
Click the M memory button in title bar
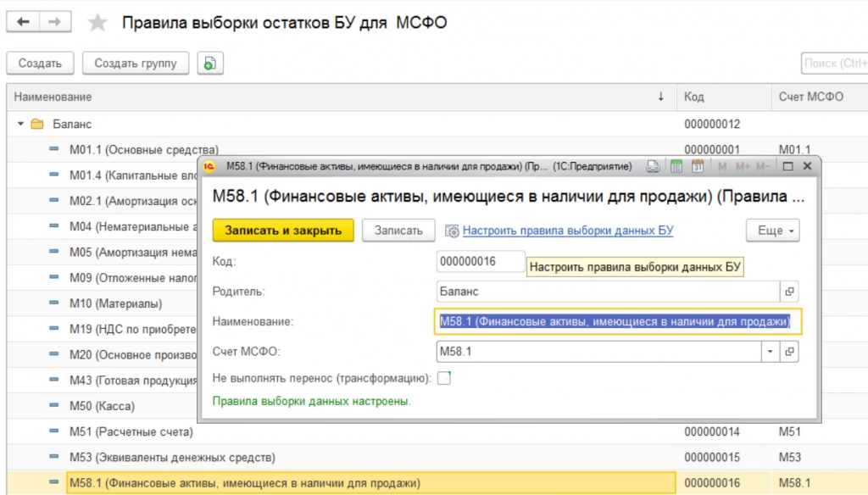point(722,166)
